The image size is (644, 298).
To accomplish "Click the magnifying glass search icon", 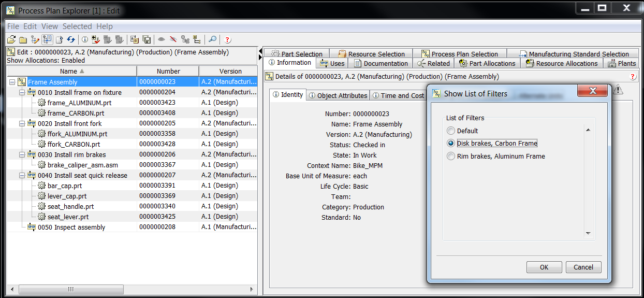I will tap(212, 39).
